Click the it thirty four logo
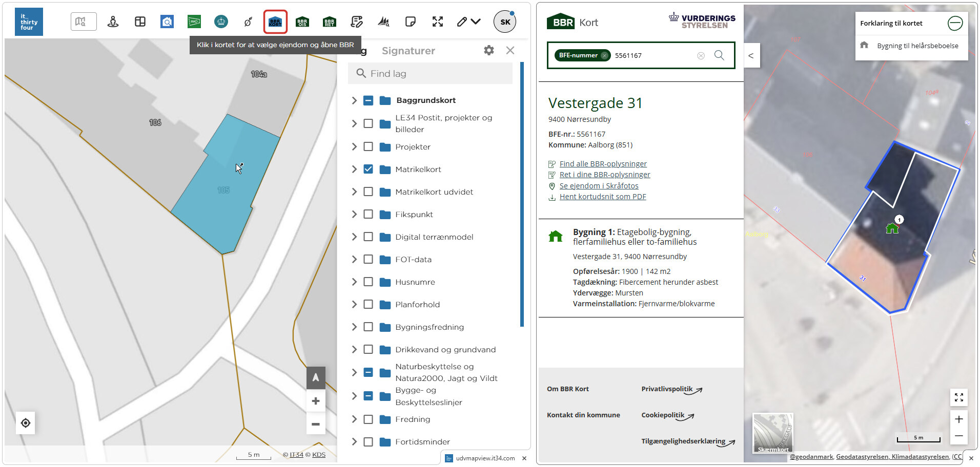 29,22
